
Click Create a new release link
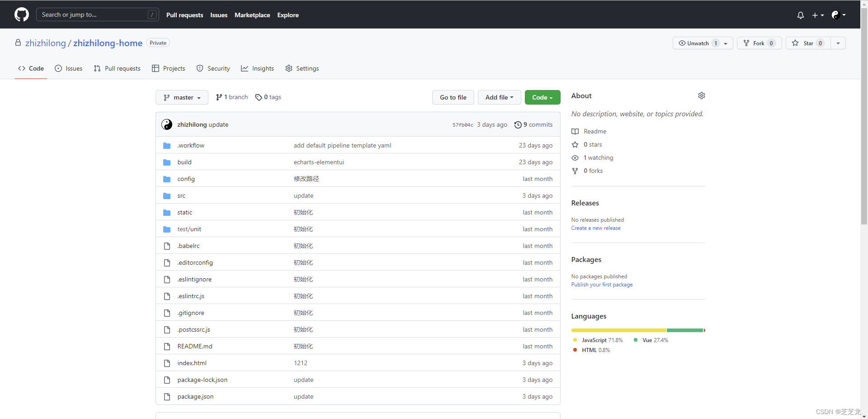tap(596, 228)
